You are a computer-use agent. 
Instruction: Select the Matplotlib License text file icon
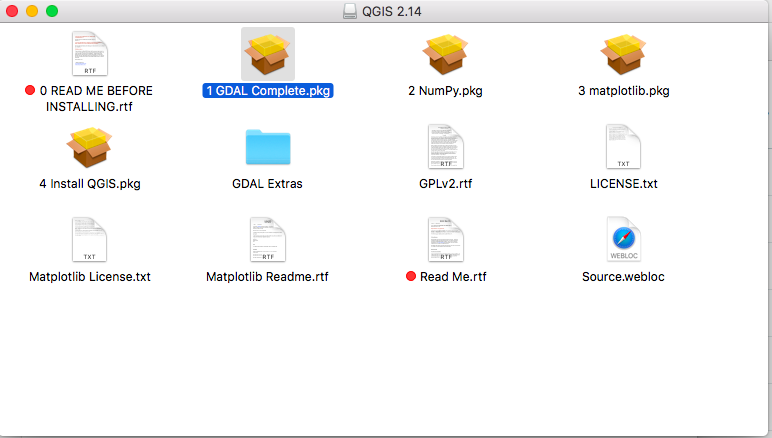pos(90,240)
